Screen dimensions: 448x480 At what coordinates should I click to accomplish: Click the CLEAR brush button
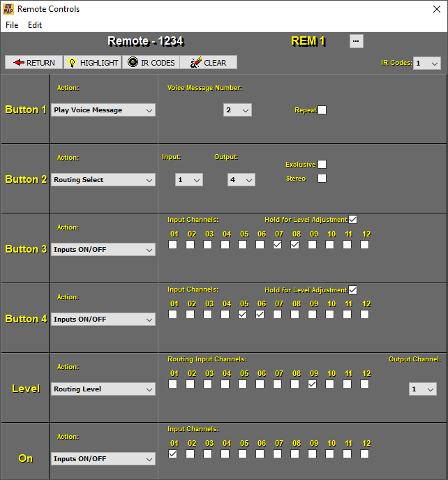(208, 63)
